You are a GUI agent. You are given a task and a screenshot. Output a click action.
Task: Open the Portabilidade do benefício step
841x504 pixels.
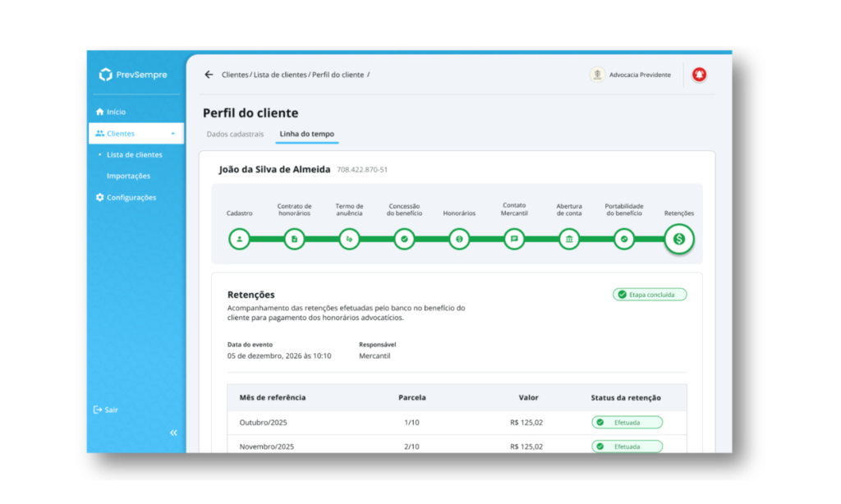624,239
